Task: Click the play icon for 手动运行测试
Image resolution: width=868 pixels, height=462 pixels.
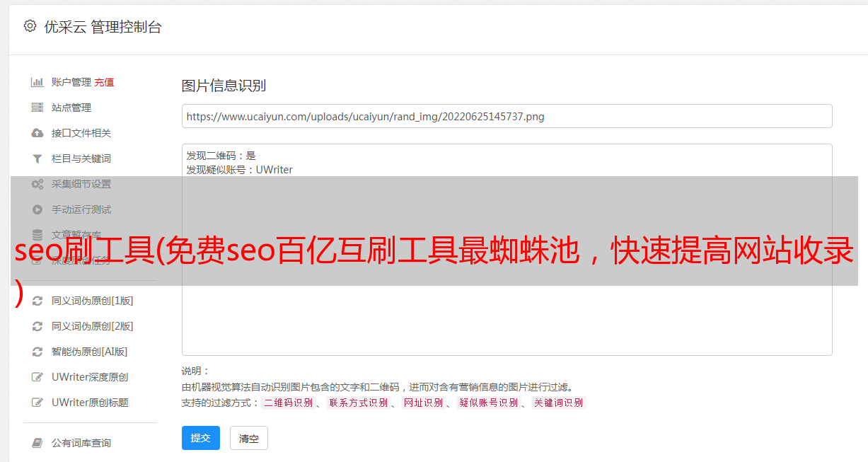Action: (37, 209)
